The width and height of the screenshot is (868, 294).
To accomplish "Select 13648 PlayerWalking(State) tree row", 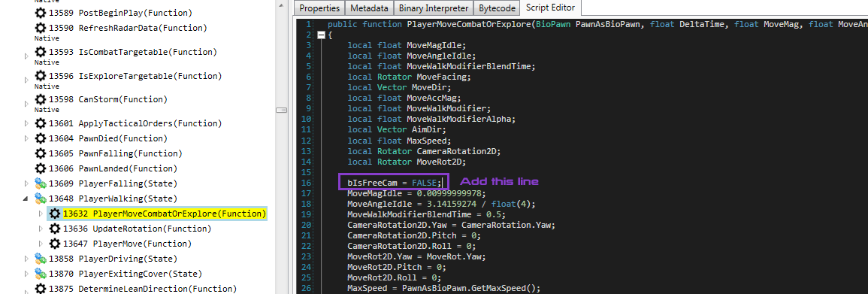I will point(113,199).
